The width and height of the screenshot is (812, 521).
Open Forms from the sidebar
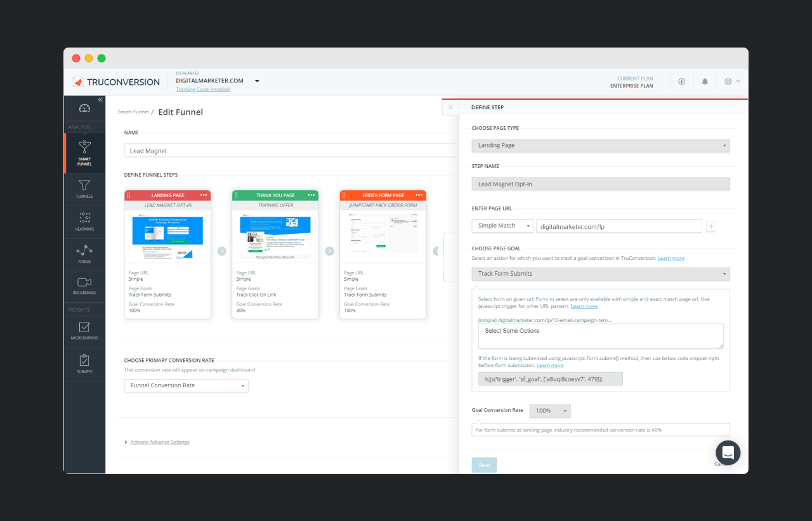point(84,254)
